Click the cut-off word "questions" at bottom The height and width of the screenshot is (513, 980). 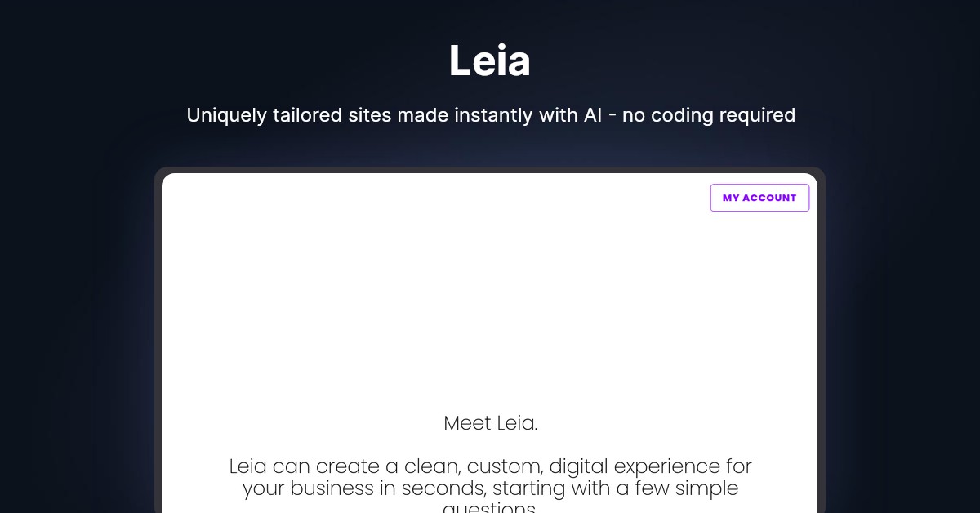click(x=490, y=508)
